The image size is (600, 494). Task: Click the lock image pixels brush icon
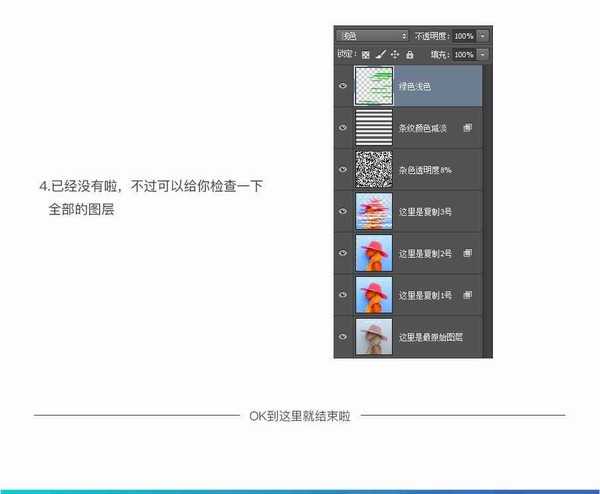coord(380,54)
